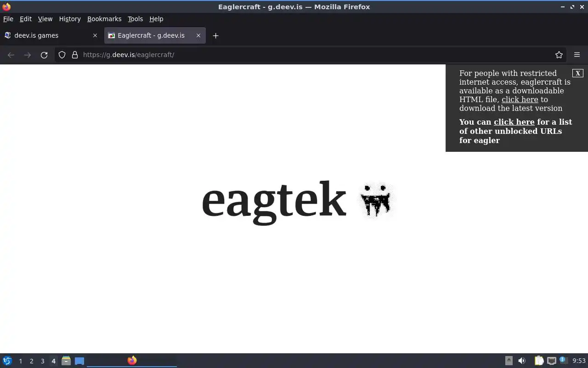Switch to the deev.is games tab
The height and width of the screenshot is (368, 588).
(51, 35)
